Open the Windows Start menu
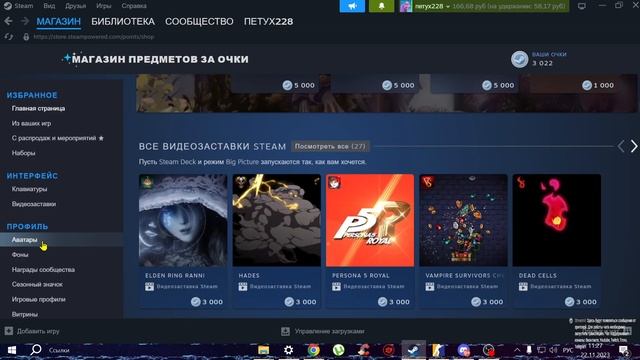The image size is (640, 360). click(x=12, y=350)
